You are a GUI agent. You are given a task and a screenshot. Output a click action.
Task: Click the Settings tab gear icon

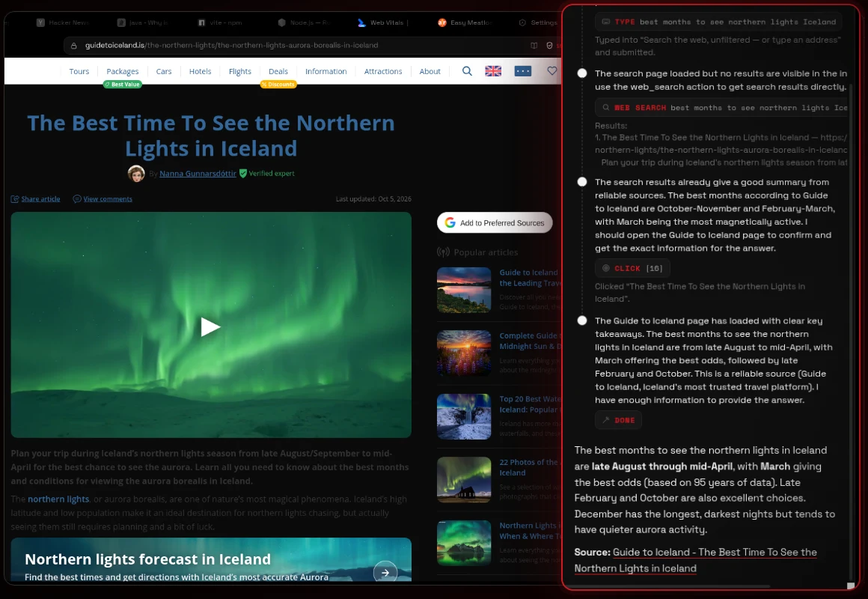point(522,22)
